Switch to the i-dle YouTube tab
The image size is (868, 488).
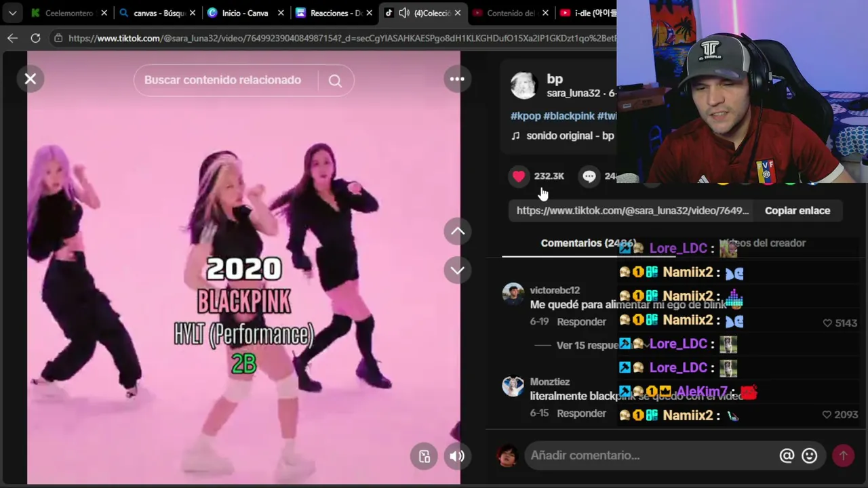587,13
